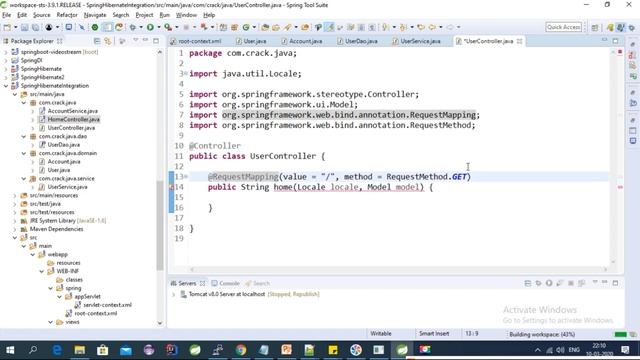
Task: Toggle folding marker on line 13
Action: pyautogui.click(x=186, y=177)
